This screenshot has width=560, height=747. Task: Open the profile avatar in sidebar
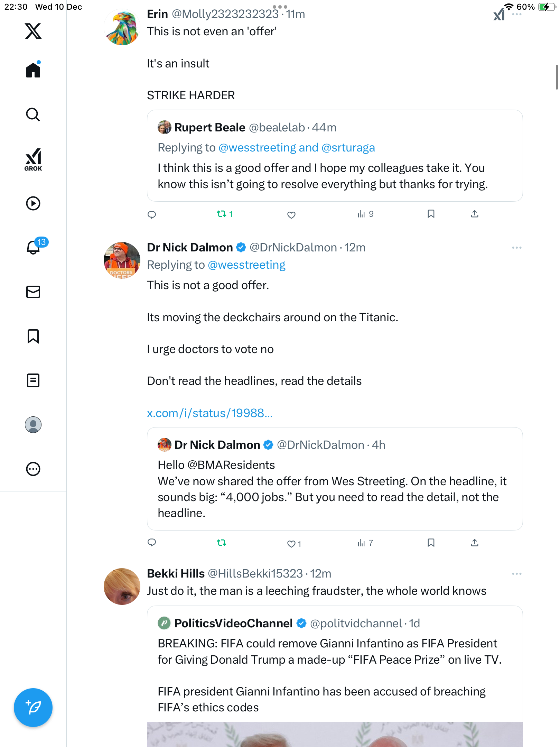pos(33,425)
